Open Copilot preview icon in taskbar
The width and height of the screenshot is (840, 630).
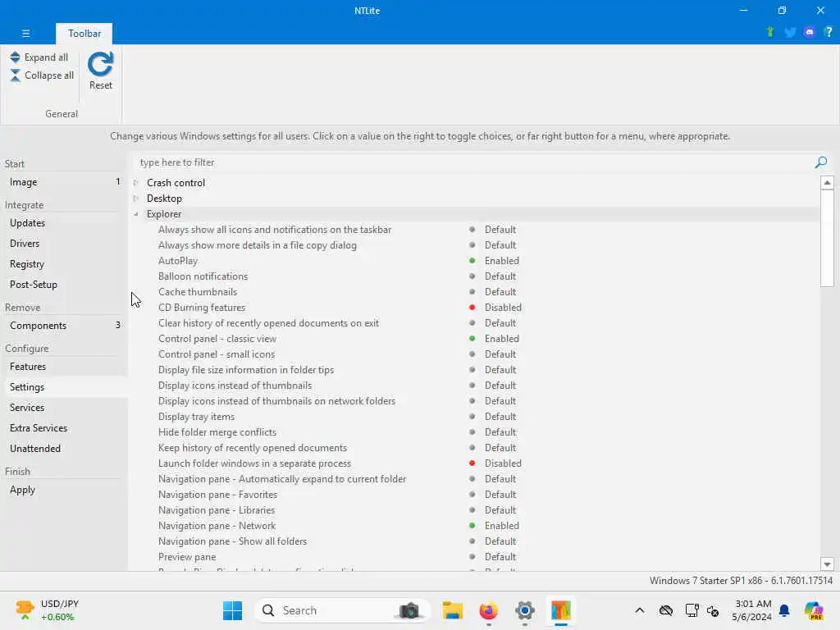[814, 610]
